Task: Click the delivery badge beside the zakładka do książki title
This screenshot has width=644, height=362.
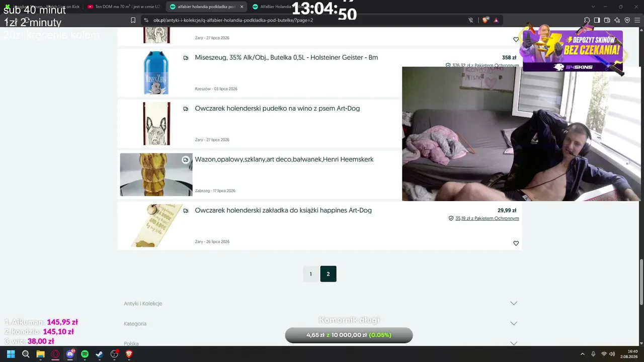Action: click(186, 211)
